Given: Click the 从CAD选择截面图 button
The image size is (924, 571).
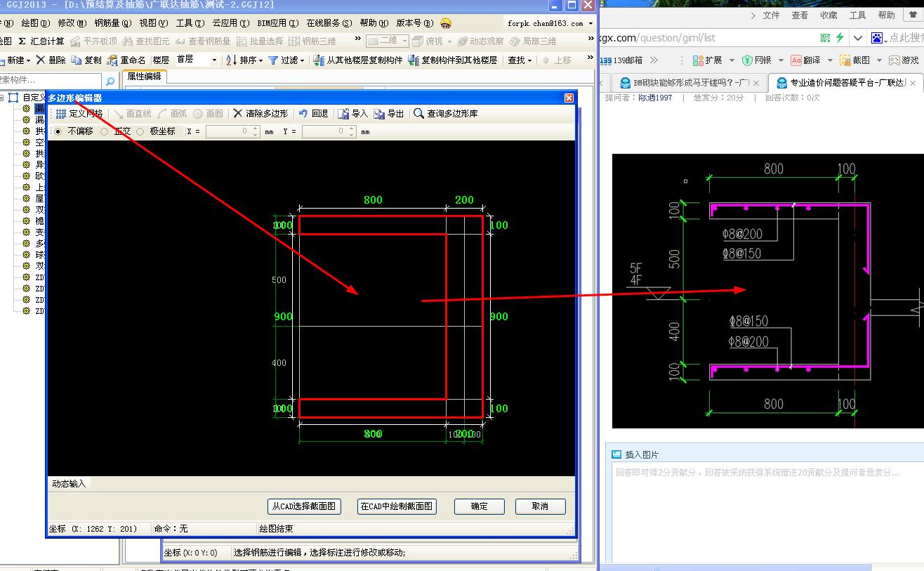Looking at the screenshot, I should point(304,506).
